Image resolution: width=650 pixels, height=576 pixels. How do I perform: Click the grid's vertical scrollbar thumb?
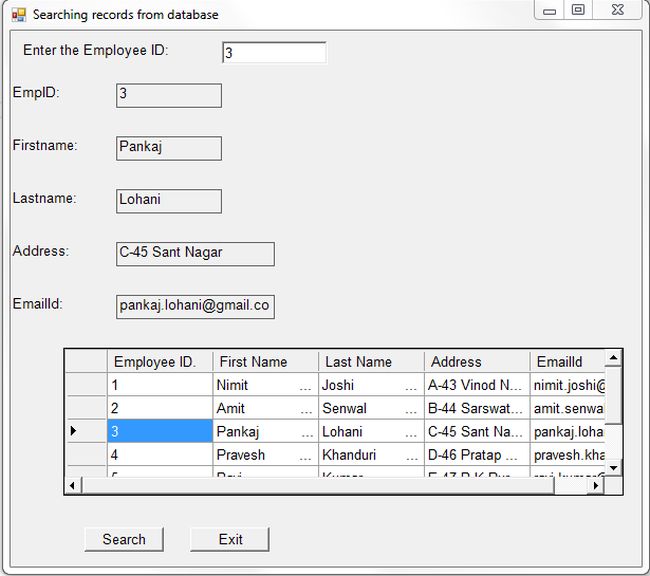click(x=614, y=395)
